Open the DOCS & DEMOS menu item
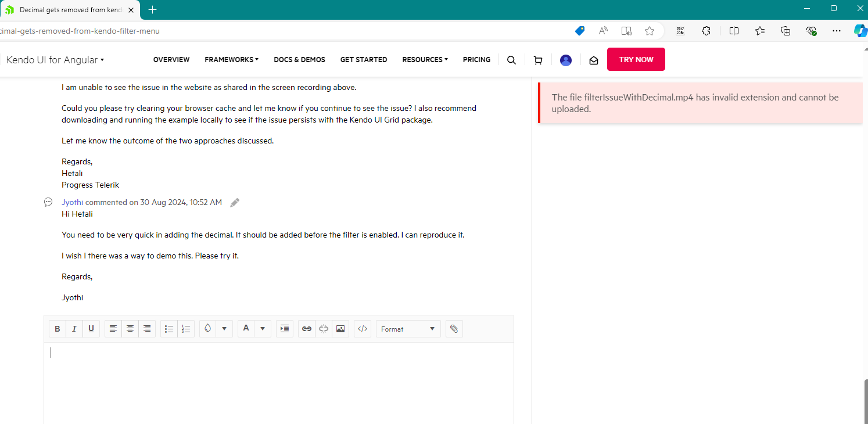Screen dimensions: 868x424 click(299, 60)
